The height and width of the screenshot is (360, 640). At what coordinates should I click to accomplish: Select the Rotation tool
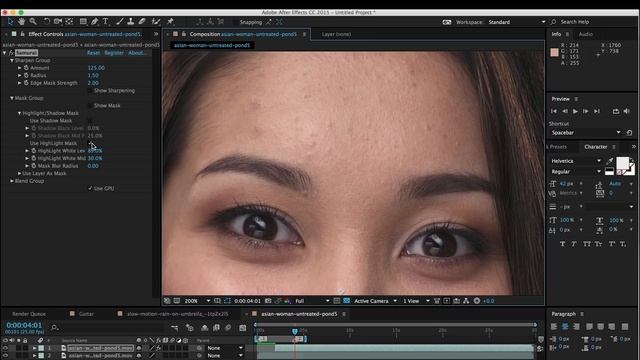click(x=47, y=22)
